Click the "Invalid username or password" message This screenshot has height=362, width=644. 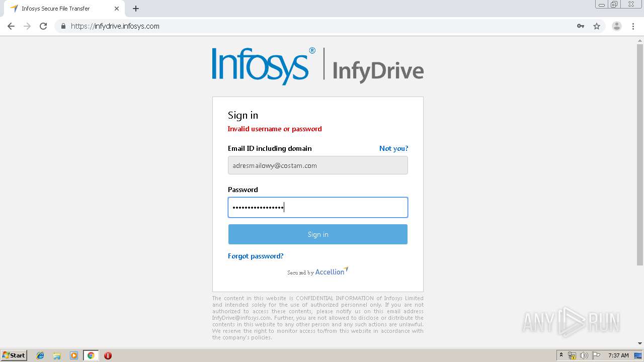[275, 129]
